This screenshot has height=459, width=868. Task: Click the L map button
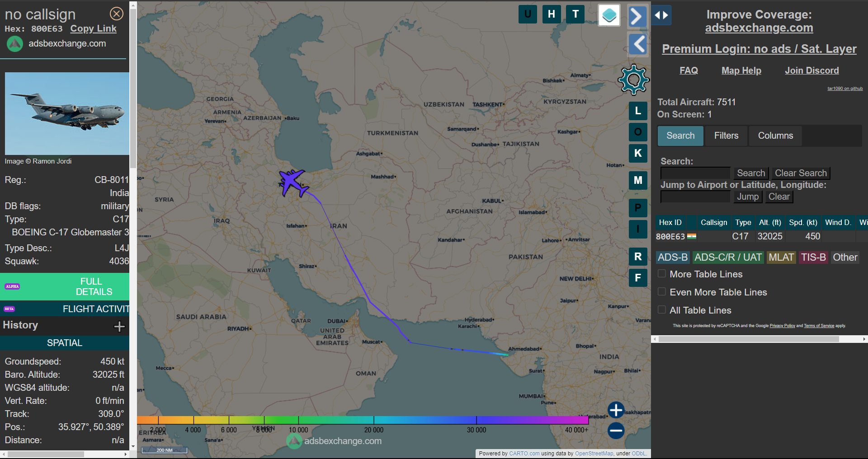click(x=638, y=111)
